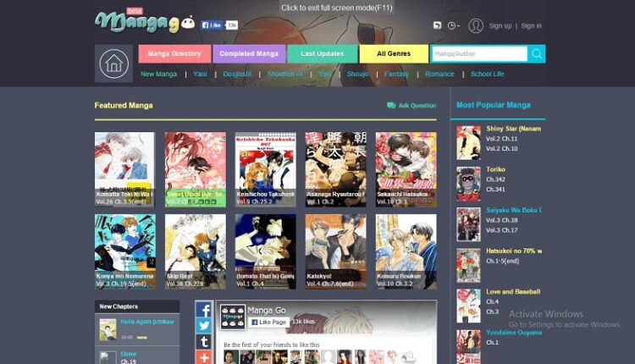This screenshot has height=364, width=635.
Task: Click the Facebook Like button in header
Action: pyautogui.click(x=212, y=25)
